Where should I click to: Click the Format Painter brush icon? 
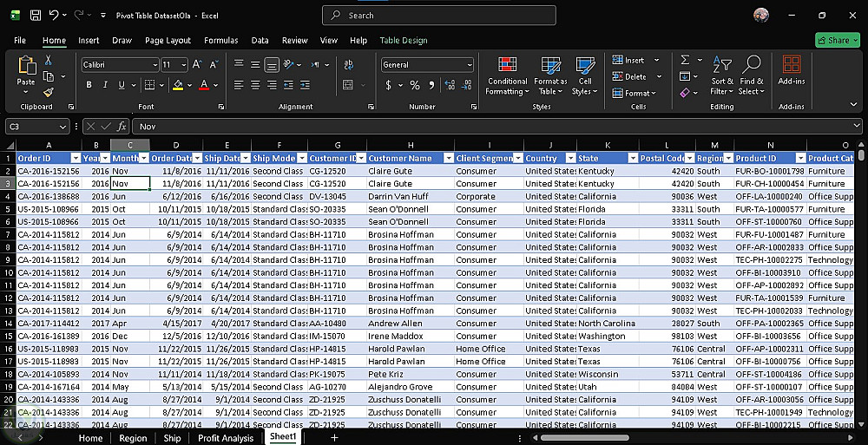(49, 91)
